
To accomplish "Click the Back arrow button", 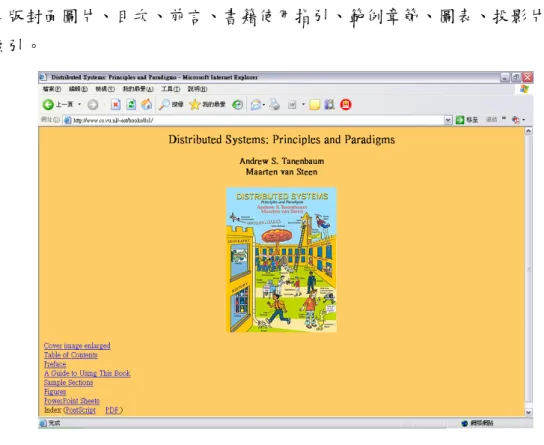I will [x=48, y=104].
